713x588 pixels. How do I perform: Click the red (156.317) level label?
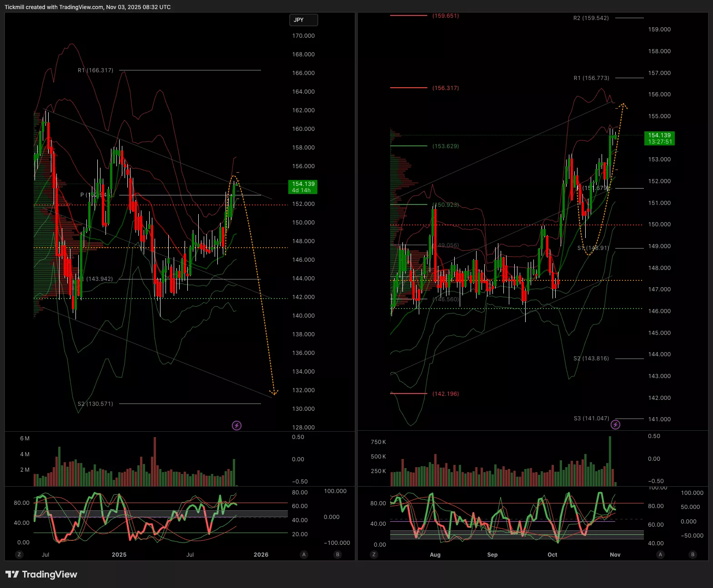coord(445,88)
